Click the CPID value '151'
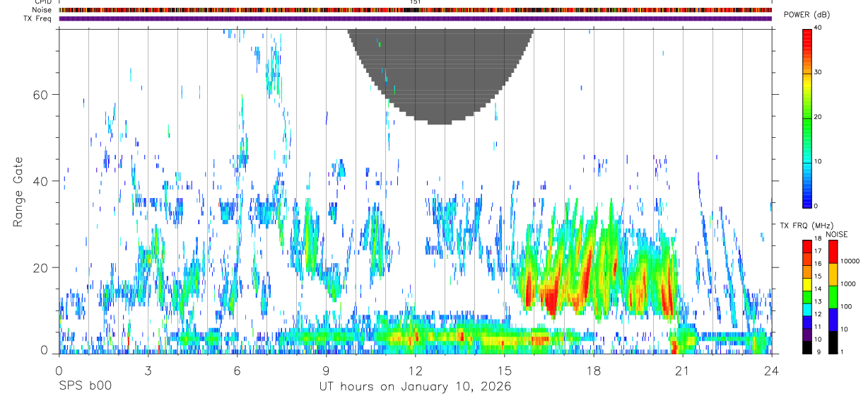The image size is (868, 401). [416, 2]
